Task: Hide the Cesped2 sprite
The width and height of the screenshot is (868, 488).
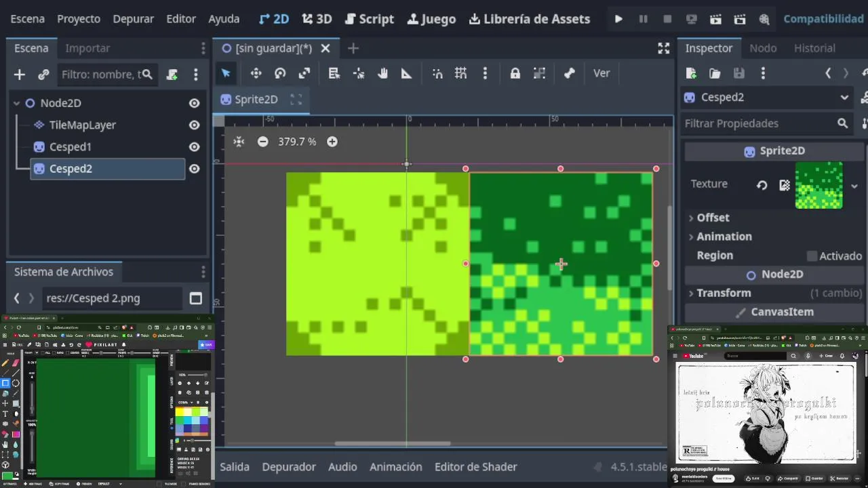Action: [x=194, y=168]
